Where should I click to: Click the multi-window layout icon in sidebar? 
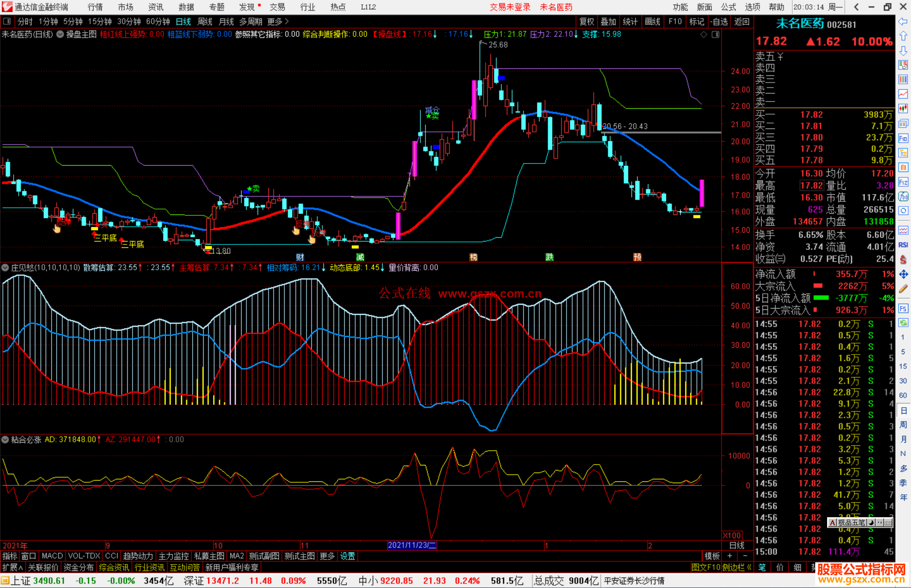903,124
